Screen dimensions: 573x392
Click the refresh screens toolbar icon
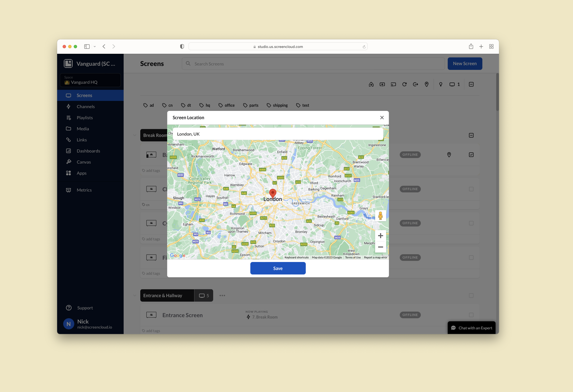[404, 84]
